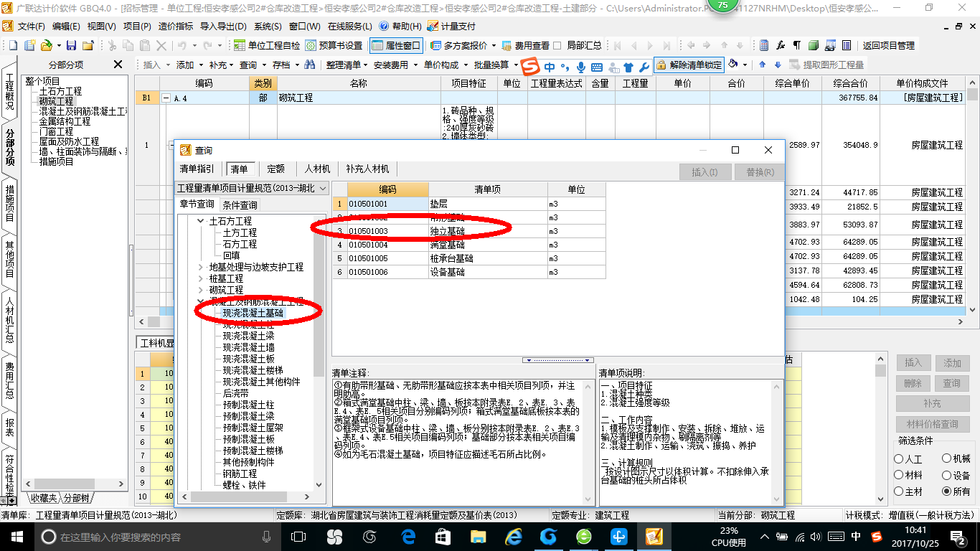This screenshot has width=980, height=551.
Task: Select the 材料 radio button
Action: point(899,475)
